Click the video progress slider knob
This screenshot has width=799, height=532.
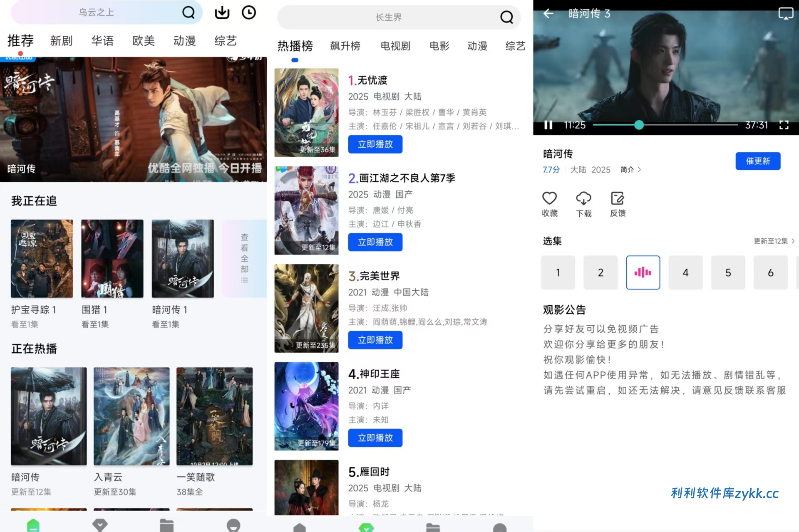coord(639,125)
